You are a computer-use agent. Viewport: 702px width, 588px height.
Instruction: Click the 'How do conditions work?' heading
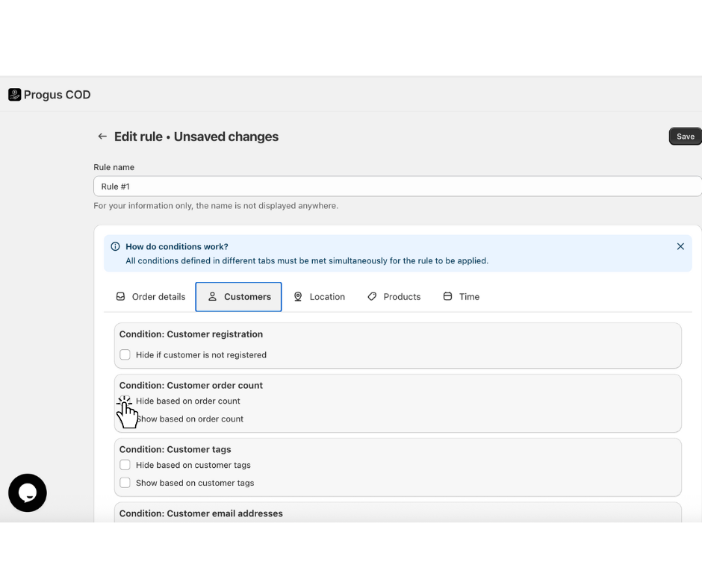click(x=177, y=246)
